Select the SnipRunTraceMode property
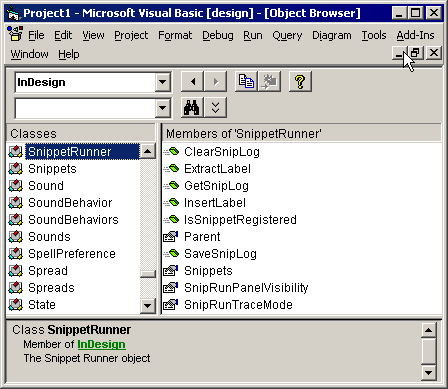 (238, 305)
